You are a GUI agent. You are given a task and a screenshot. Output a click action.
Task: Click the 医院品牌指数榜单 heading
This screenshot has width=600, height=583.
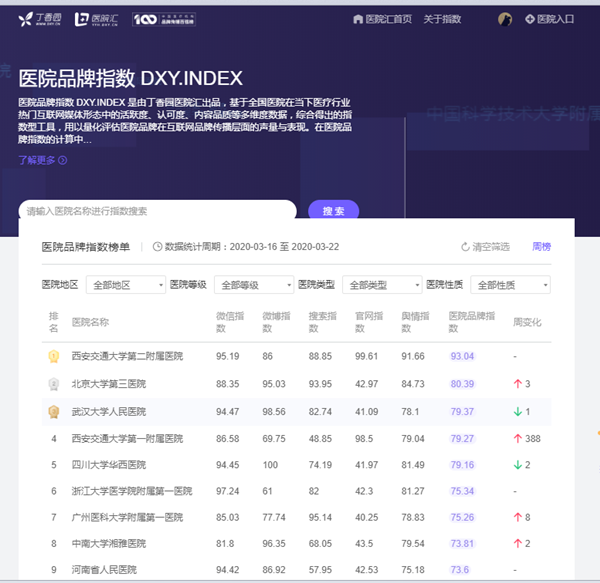pyautogui.click(x=86, y=247)
